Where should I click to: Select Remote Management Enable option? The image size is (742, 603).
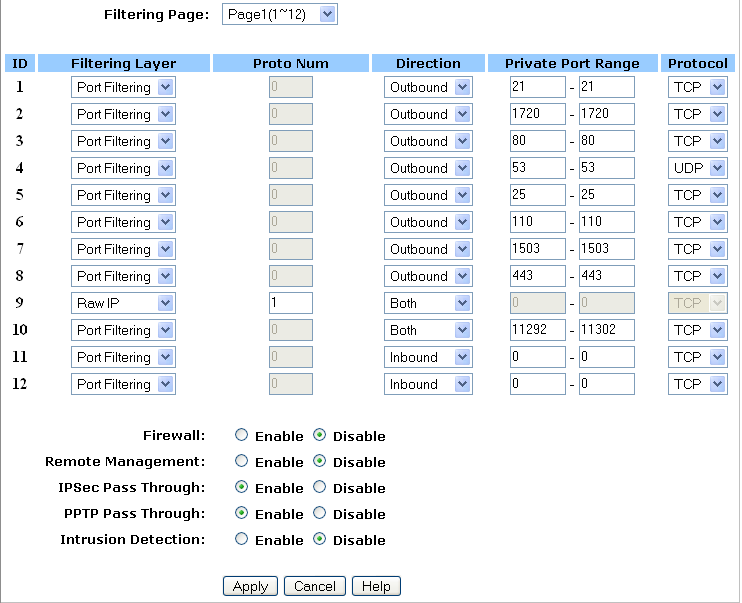(241, 461)
